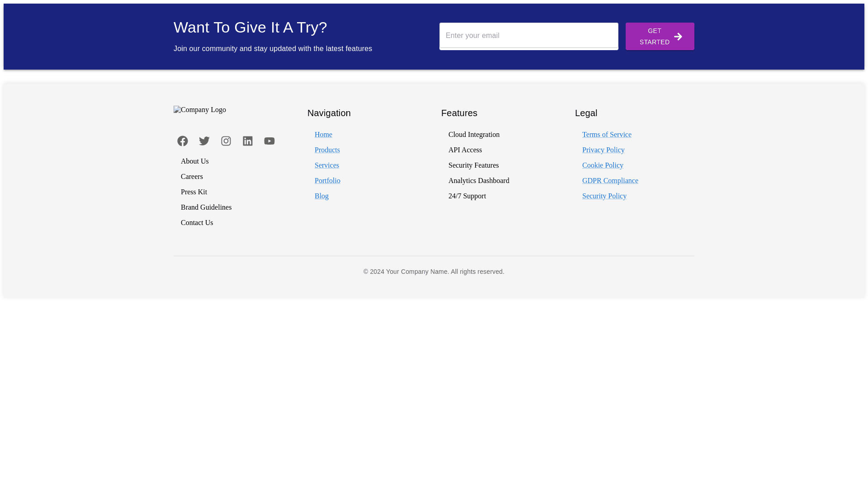Viewport: 868px width, 488px height.
Task: View the Privacy Policy link
Action: pos(603,150)
